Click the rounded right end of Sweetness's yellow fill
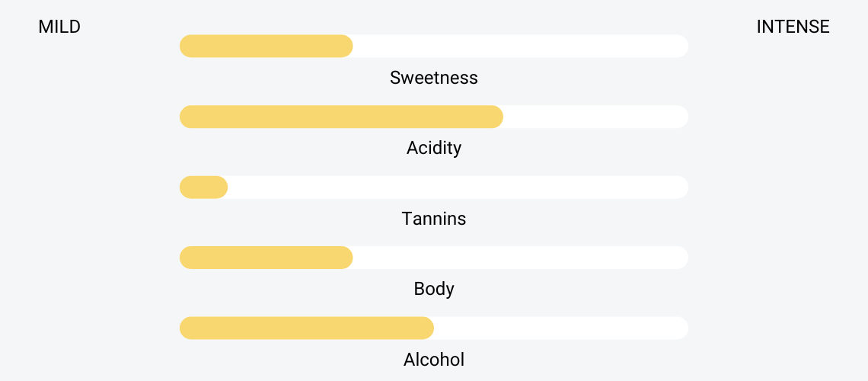 345,46
